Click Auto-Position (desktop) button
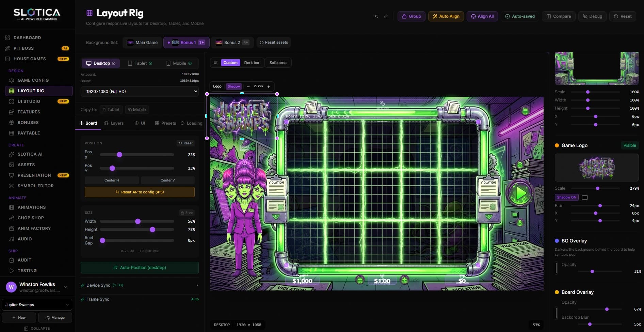Viewport: 644px width, 332px height. coord(140,268)
